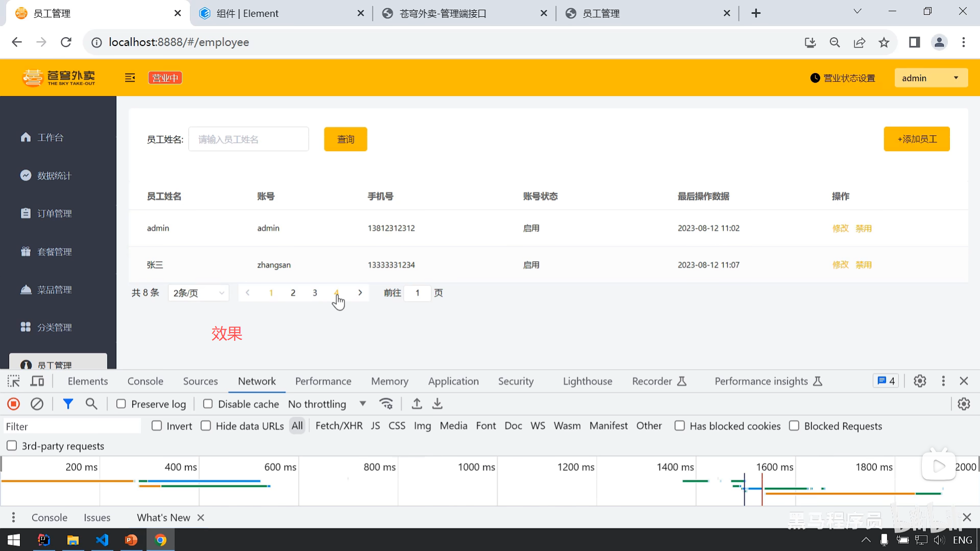This screenshot has height=551, width=980.
Task: Check the Disable cache option
Action: (208, 404)
